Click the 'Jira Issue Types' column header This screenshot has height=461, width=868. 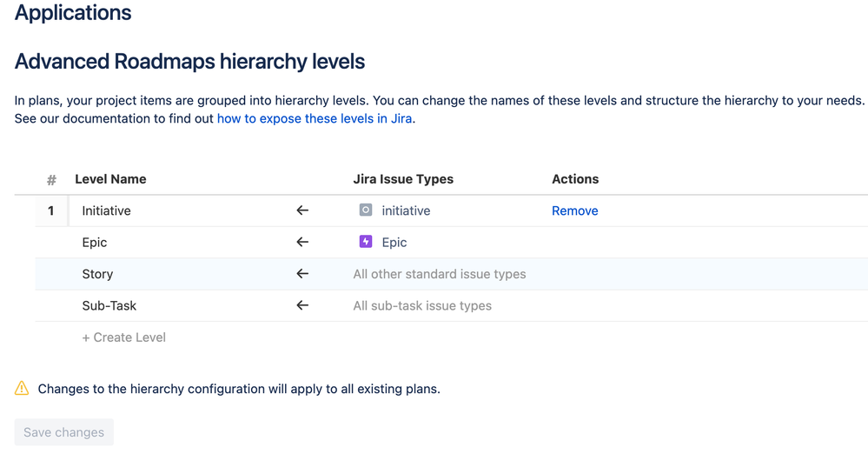pyautogui.click(x=403, y=179)
